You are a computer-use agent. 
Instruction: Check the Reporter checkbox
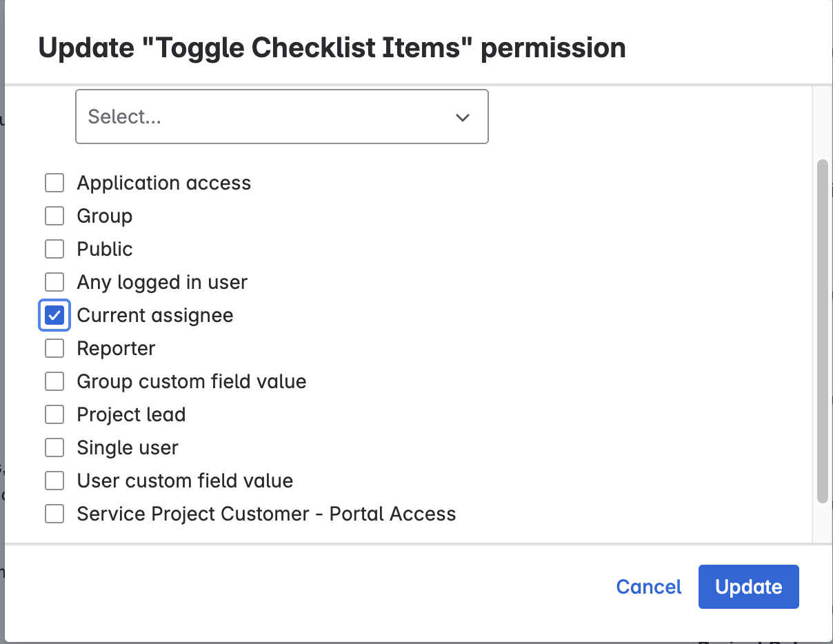click(x=54, y=348)
